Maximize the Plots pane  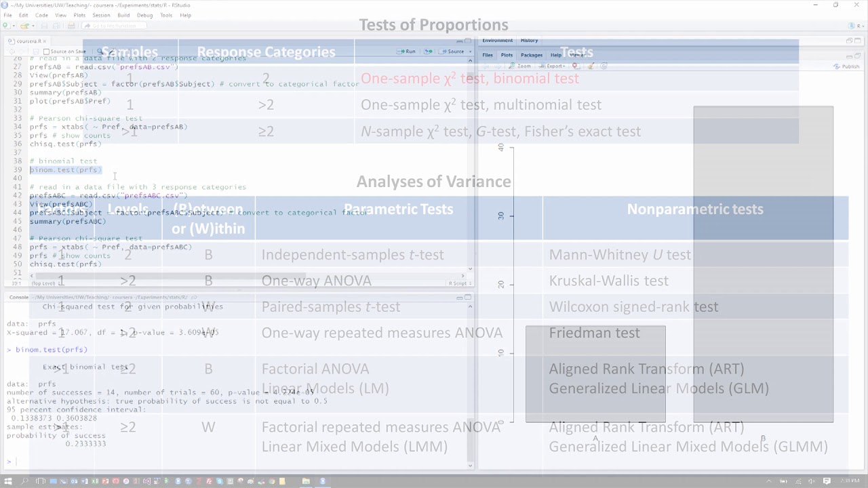point(858,56)
